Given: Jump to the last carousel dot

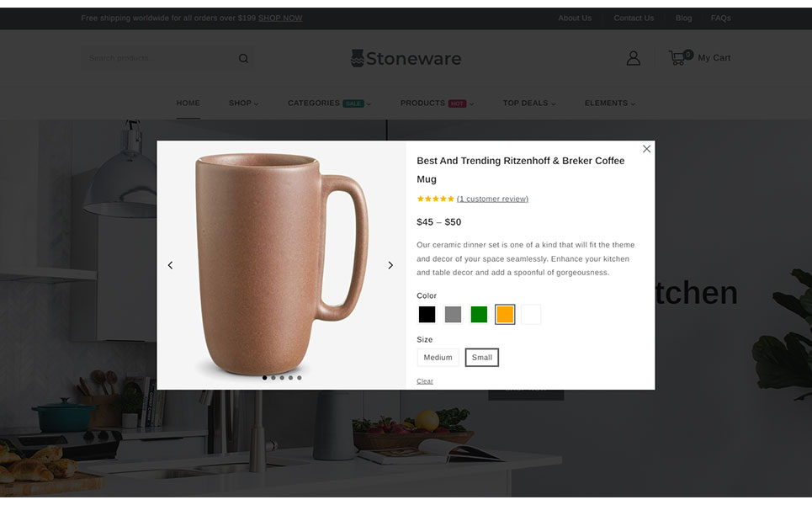Looking at the screenshot, I should tap(300, 378).
